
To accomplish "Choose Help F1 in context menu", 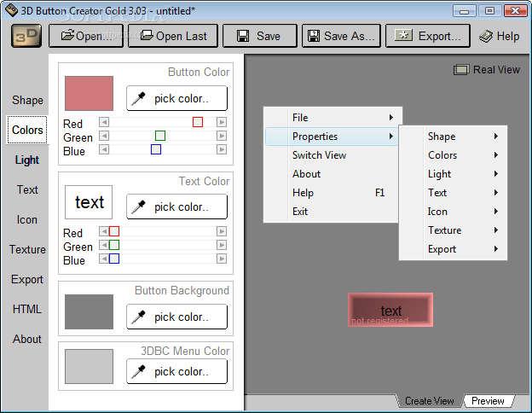I will tap(331, 193).
